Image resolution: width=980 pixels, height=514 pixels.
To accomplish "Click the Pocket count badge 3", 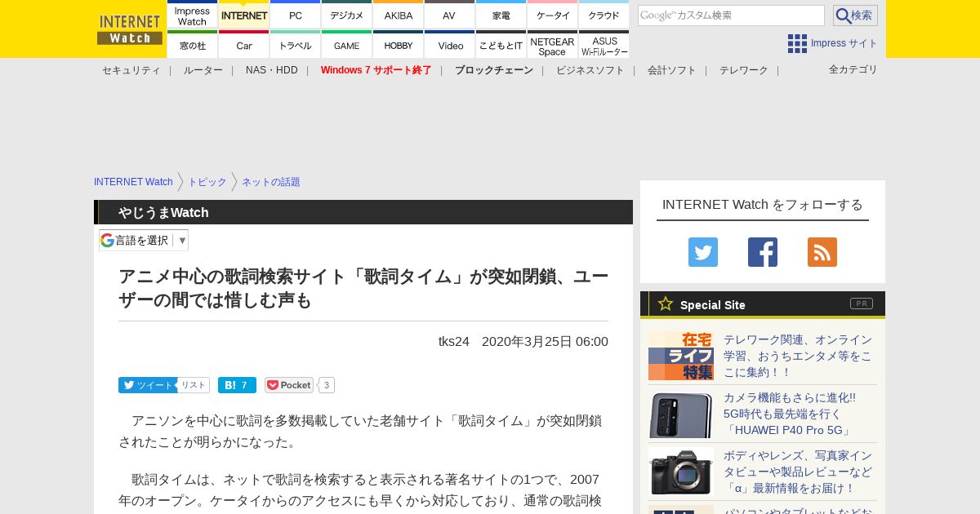I will (x=327, y=385).
